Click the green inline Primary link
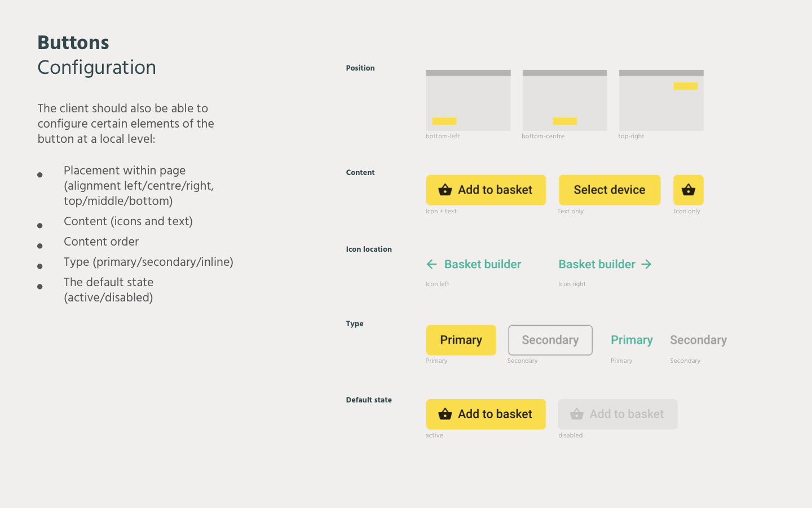This screenshot has width=812, height=508. pyautogui.click(x=632, y=340)
